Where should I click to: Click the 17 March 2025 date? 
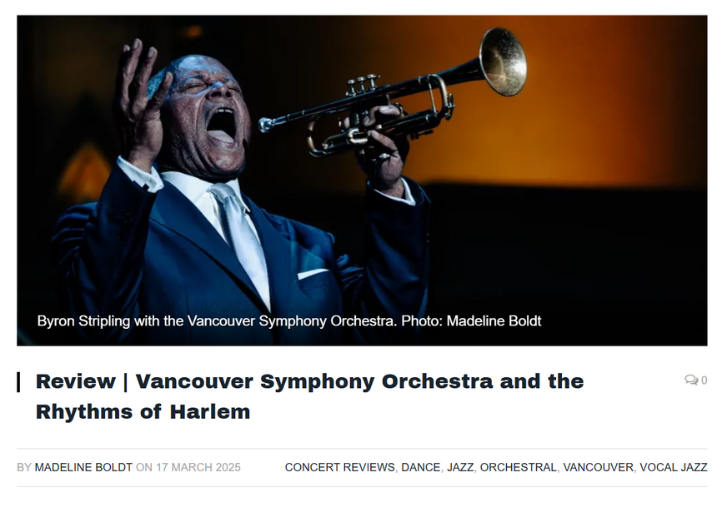tap(198, 467)
